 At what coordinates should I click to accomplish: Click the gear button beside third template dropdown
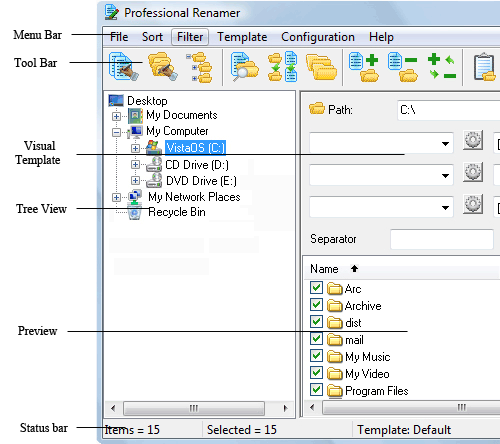click(473, 204)
